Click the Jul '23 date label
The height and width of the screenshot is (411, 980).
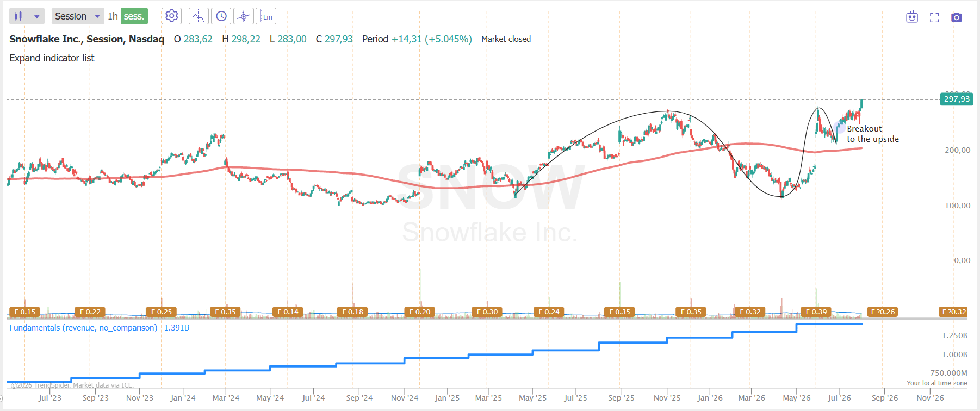[50, 398]
